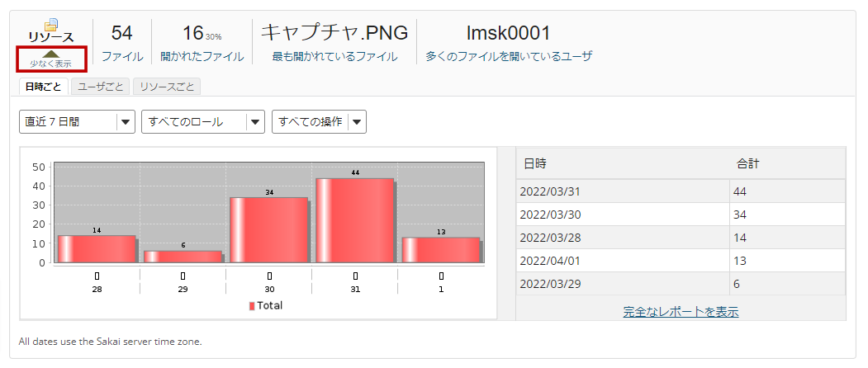The width and height of the screenshot is (868, 368).
Task: Collapse with the 少なく表示 triangle arrow
Action: pos(51,54)
